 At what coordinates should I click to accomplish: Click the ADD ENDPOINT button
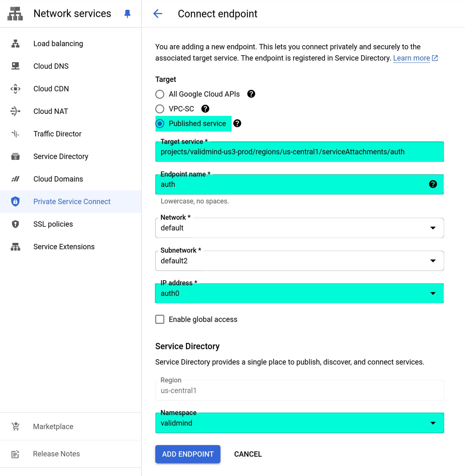[x=188, y=454]
